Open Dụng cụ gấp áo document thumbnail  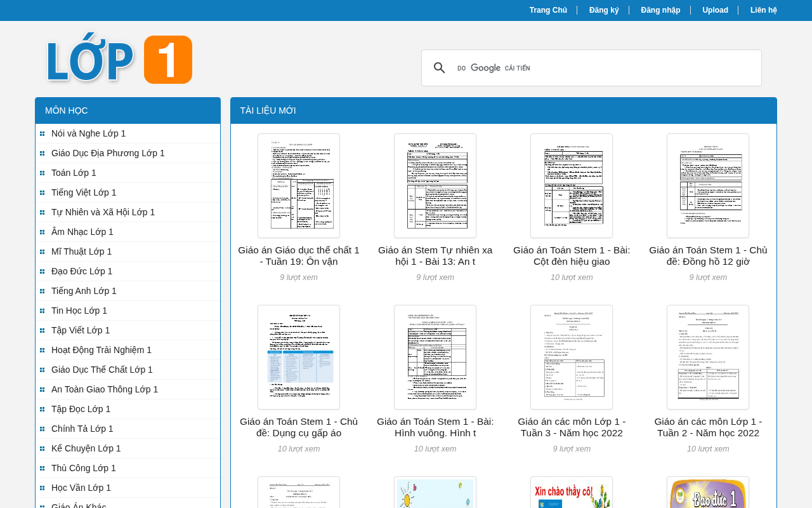(x=299, y=357)
